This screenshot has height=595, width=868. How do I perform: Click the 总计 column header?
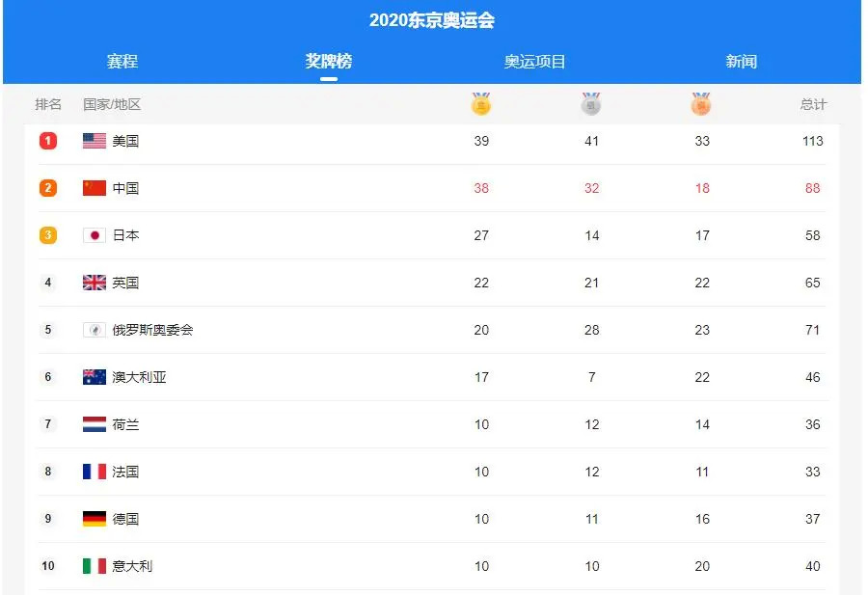813,104
